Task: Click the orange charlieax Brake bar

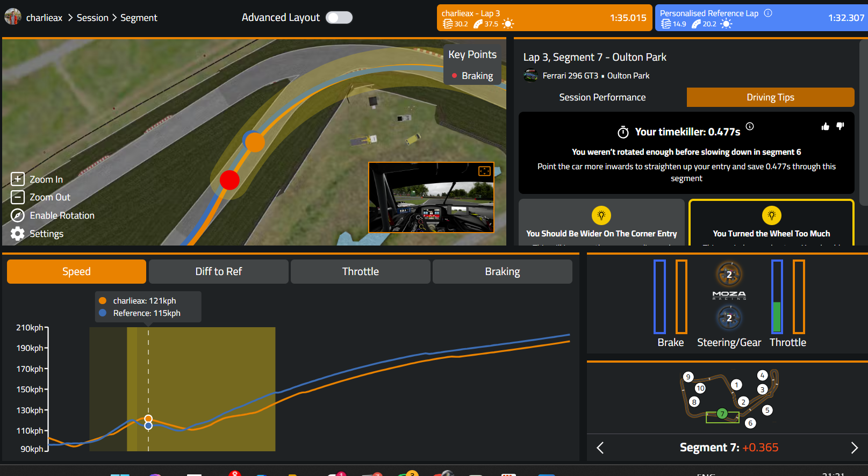Action: (682, 297)
